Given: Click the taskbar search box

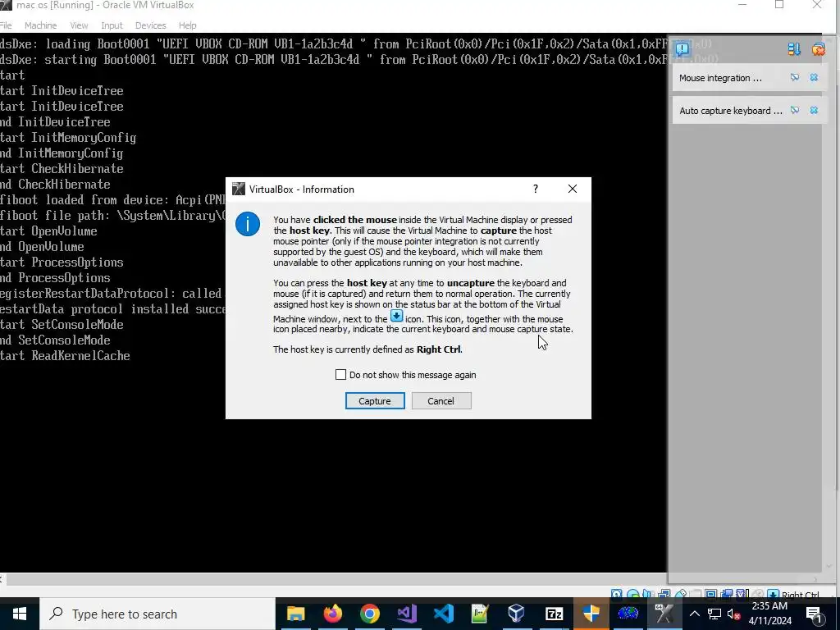Looking at the screenshot, I should click(x=157, y=614).
